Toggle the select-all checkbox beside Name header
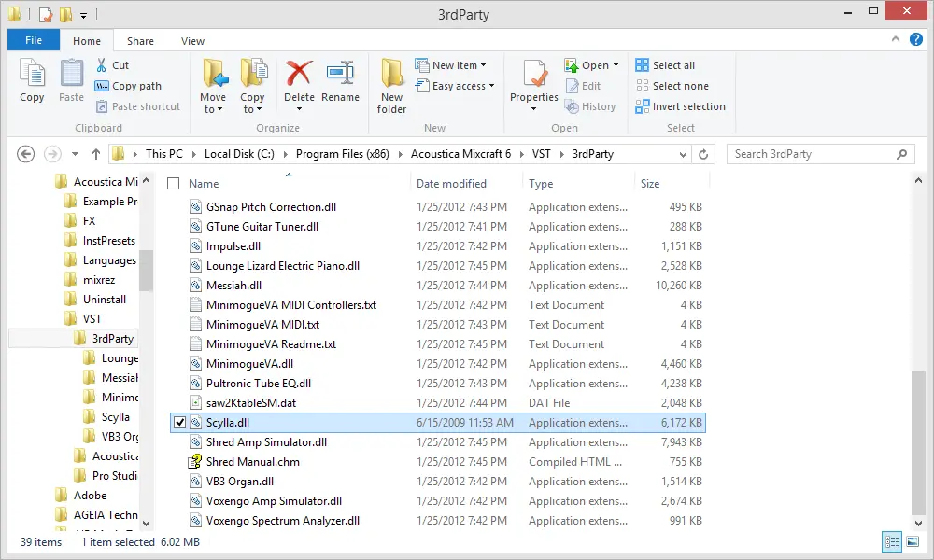Viewport: 934px width, 560px height. [x=174, y=183]
